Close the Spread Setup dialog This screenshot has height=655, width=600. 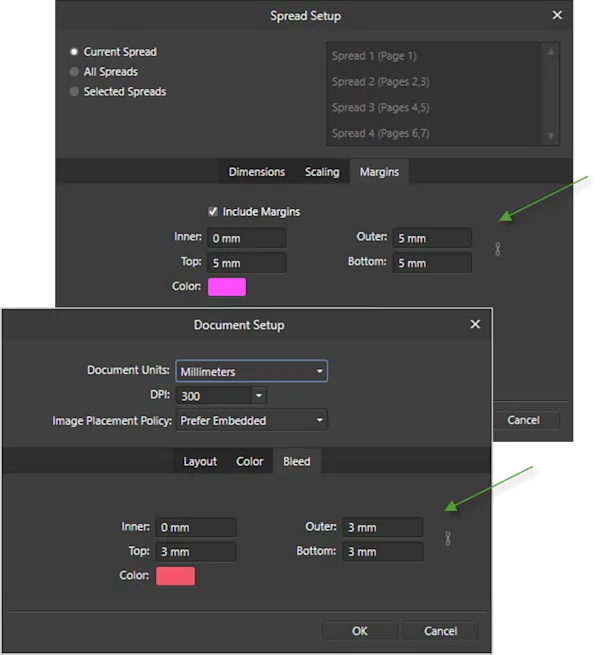click(x=557, y=15)
